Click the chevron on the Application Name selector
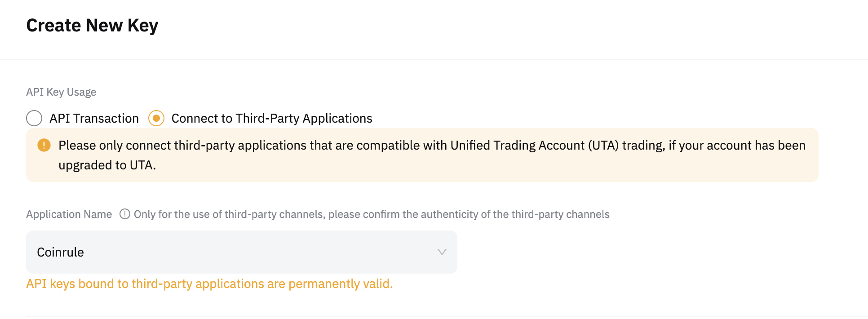Screen dimensions: 868x319 coord(441,252)
